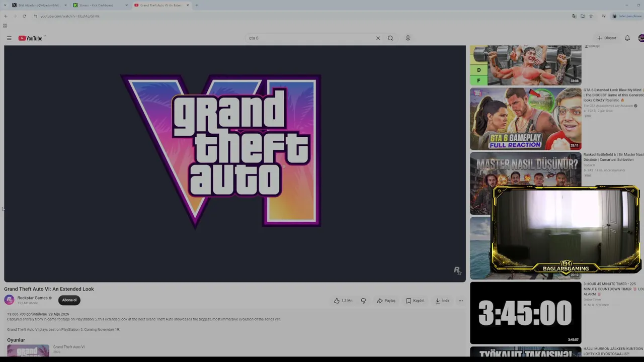Viewport: 644px width, 362px height.
Task: Click the 'Oyunlar' section heading
Action: click(x=16, y=340)
